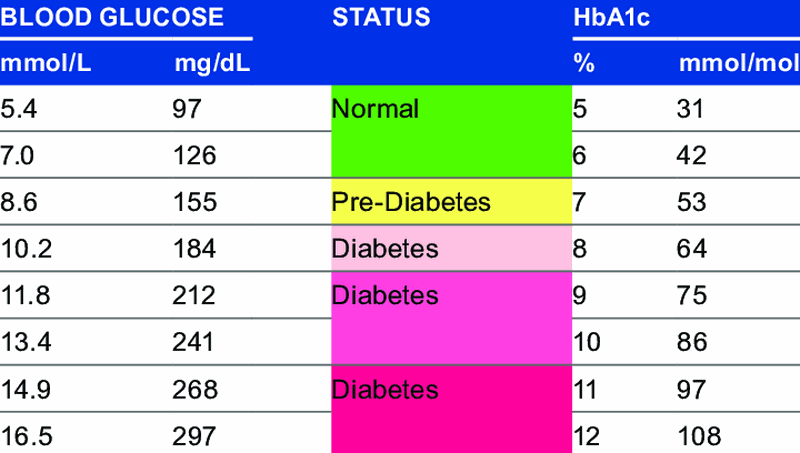The height and width of the screenshot is (453, 800).
Task: Click the 8.6 blood glucose cell
Action: click(20, 202)
